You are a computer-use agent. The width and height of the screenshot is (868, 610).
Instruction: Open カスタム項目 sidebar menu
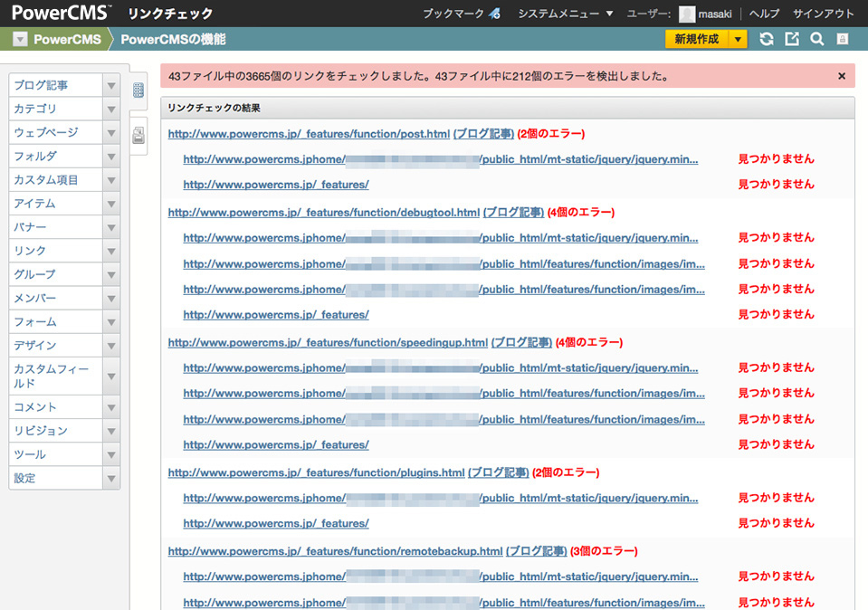tap(56, 180)
